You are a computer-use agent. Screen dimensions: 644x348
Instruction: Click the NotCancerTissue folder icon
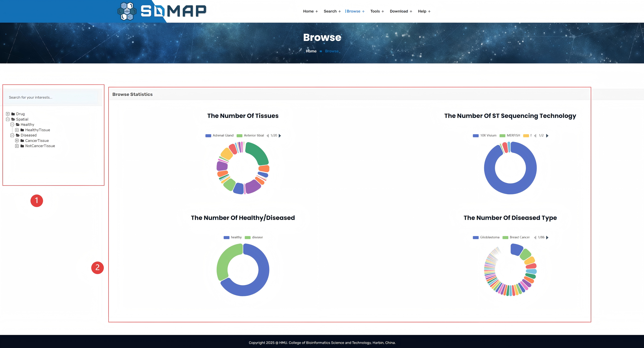(x=22, y=146)
